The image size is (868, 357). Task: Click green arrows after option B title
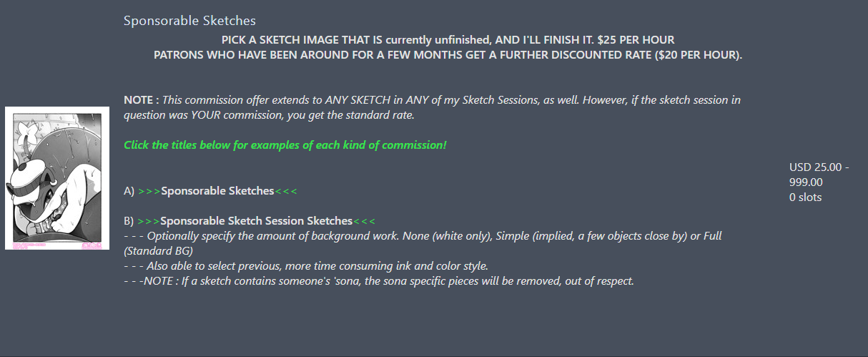click(364, 221)
